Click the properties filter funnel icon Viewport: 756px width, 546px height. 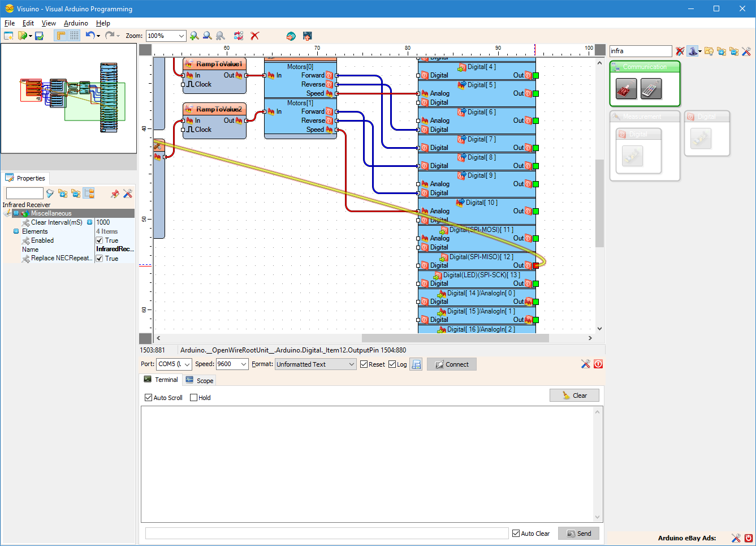pyautogui.click(x=50, y=194)
